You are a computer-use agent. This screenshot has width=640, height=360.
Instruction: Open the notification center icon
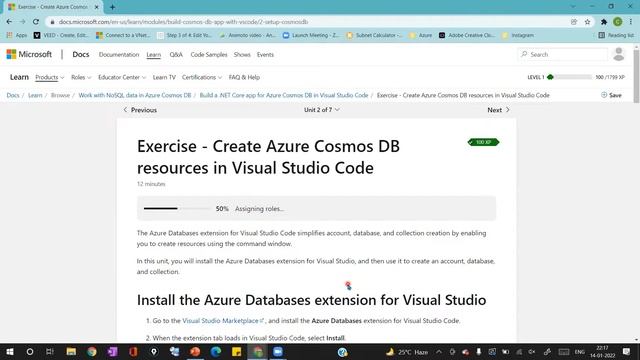[x=627, y=352]
